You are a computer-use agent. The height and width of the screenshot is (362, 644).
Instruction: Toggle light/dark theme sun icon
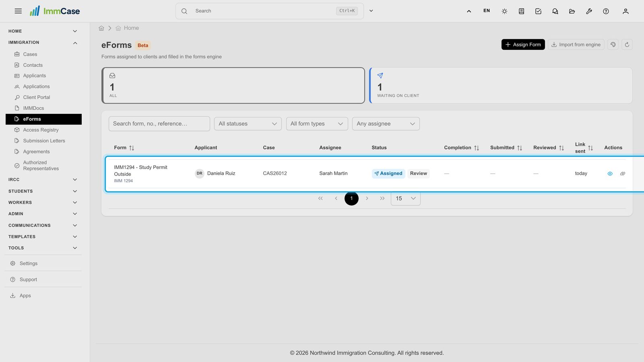(504, 11)
